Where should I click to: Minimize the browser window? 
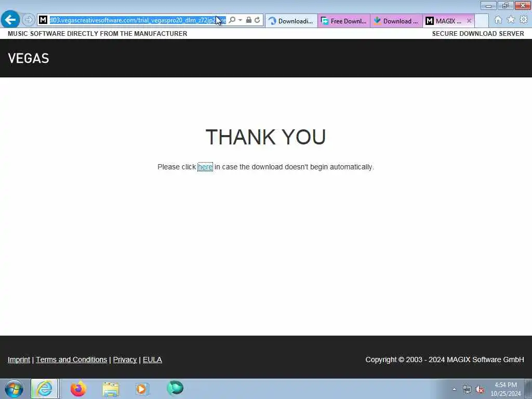click(488, 5)
